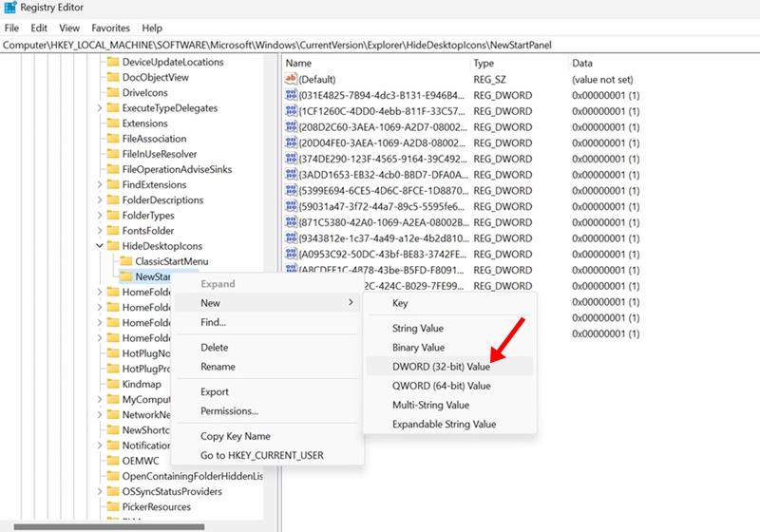Select Copy Key Name in context menu
The width and height of the screenshot is (760, 532).
(268, 436)
